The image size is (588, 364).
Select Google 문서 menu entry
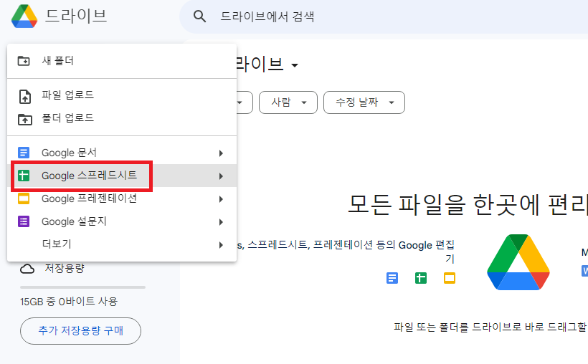pyautogui.click(x=122, y=153)
